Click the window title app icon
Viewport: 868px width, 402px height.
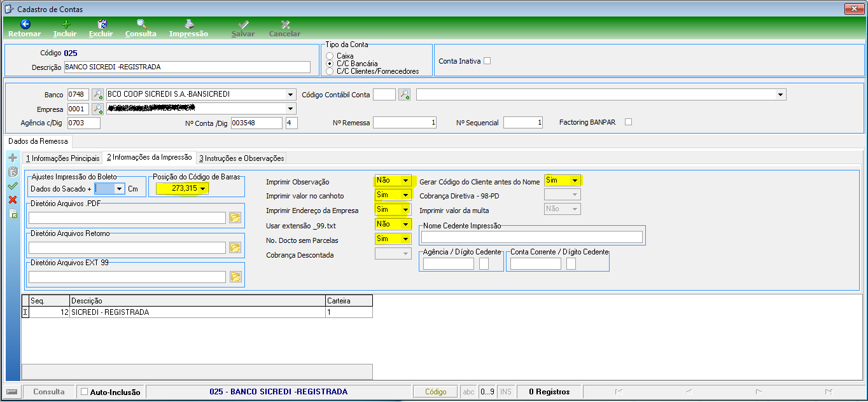point(9,9)
